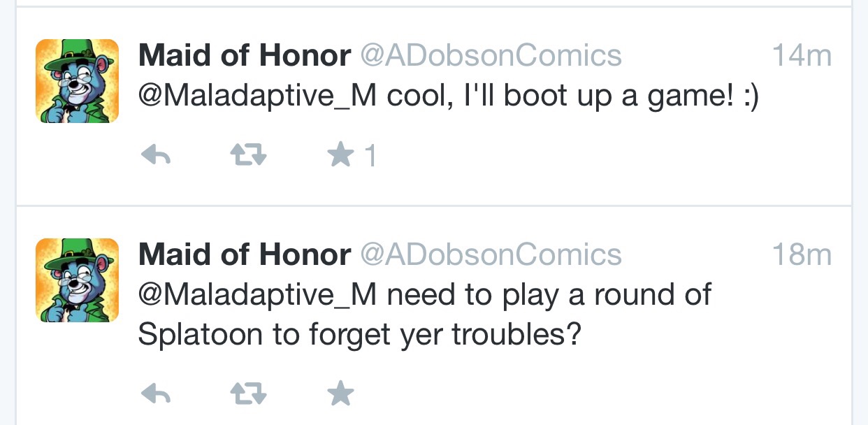
Task: Open the "Maid of Honor" name on the Splatoon tweet
Action: pos(245,254)
